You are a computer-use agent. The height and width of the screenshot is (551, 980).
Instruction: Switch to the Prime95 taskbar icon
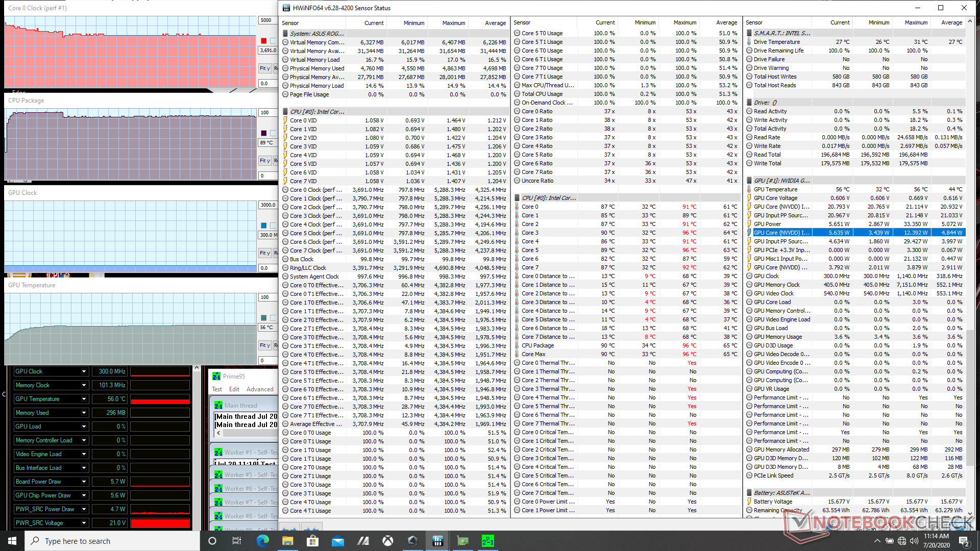(487, 541)
